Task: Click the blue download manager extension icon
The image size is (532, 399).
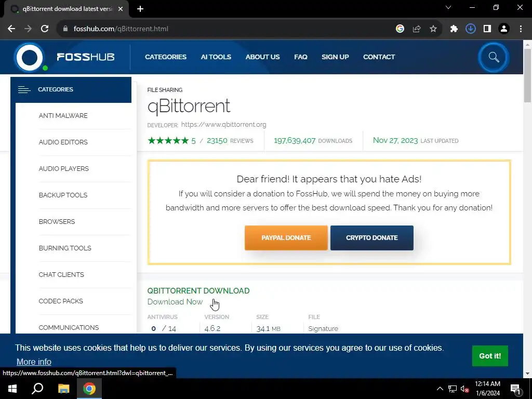Action: pyautogui.click(x=471, y=29)
